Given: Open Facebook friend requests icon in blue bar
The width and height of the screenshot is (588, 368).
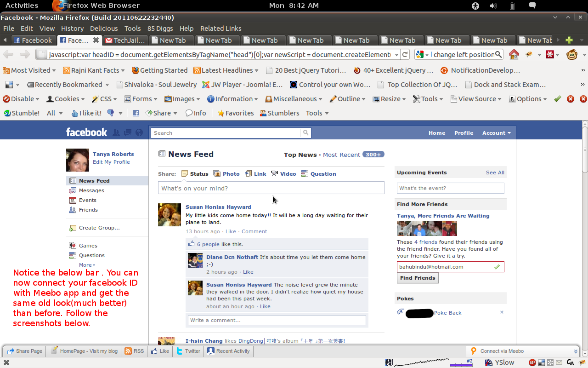Looking at the screenshot, I should (x=116, y=132).
